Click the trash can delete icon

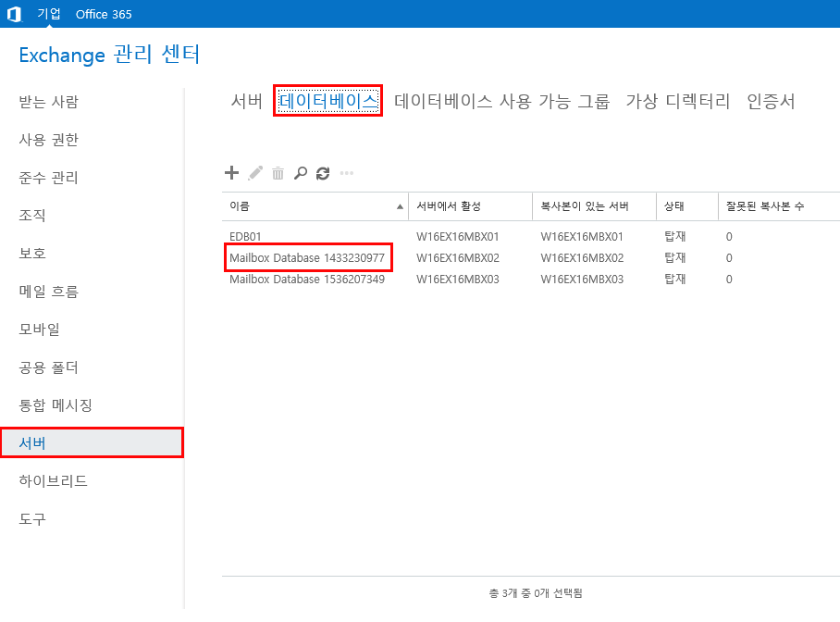pyautogui.click(x=278, y=173)
